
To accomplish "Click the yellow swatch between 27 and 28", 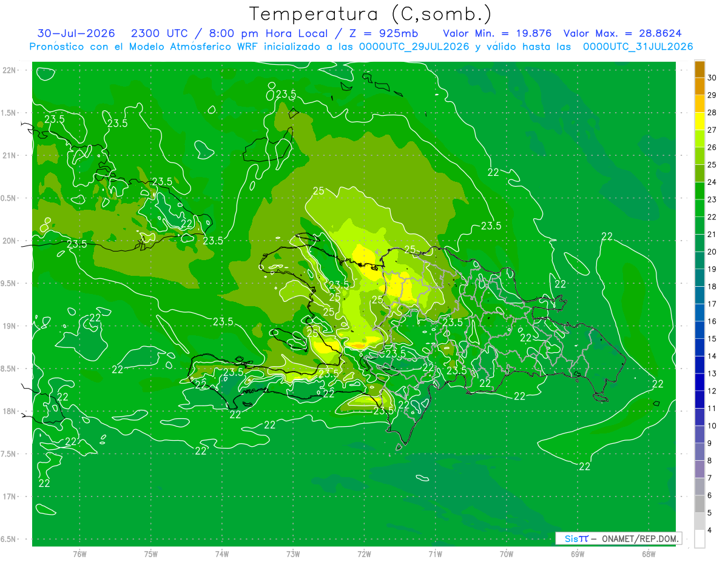I will pos(699,121).
